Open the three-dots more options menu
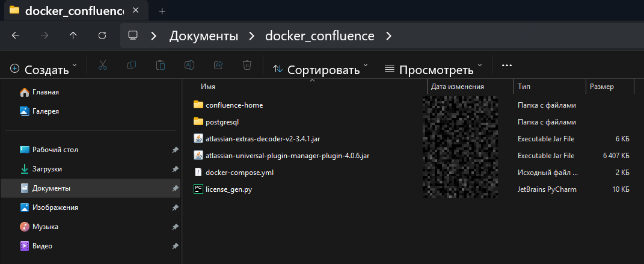Screen dimensions: 644x264 pyautogui.click(x=507, y=66)
